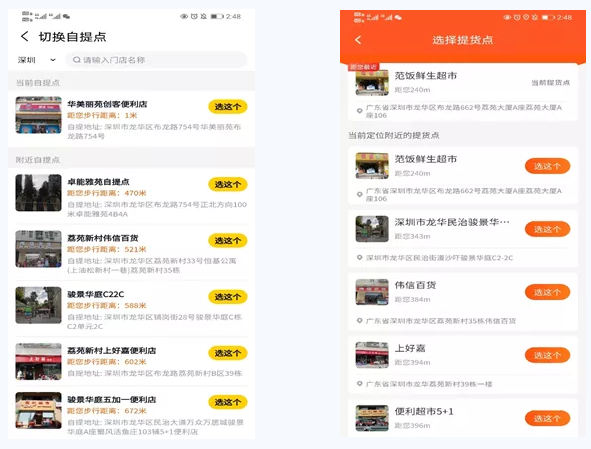591x449 pixels.
Task: Open 伟信百货 store photo
Action: [372, 292]
